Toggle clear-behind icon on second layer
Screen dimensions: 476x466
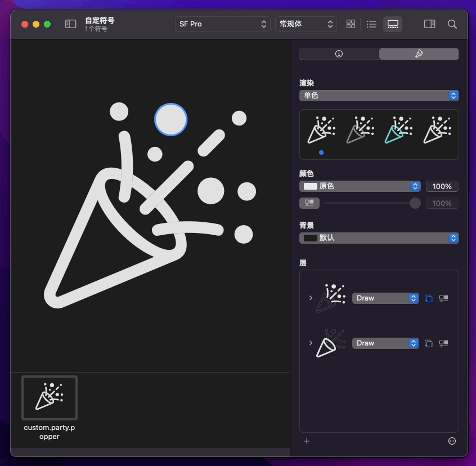pos(428,343)
